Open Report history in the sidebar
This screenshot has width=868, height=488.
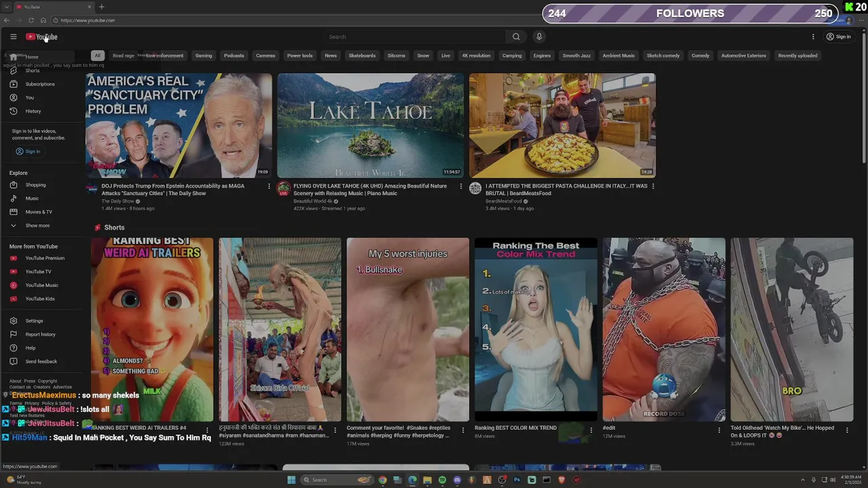point(40,334)
